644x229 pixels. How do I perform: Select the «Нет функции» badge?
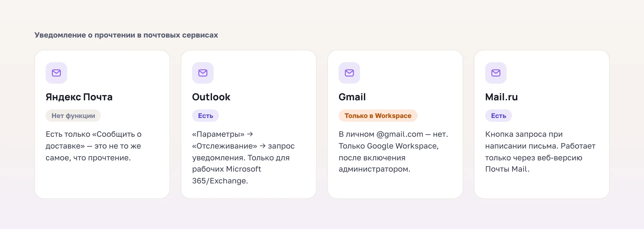[x=73, y=116]
